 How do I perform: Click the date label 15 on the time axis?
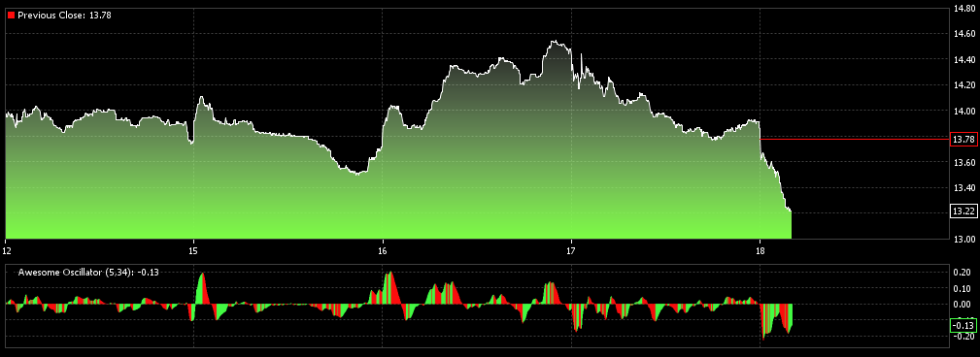[193, 250]
